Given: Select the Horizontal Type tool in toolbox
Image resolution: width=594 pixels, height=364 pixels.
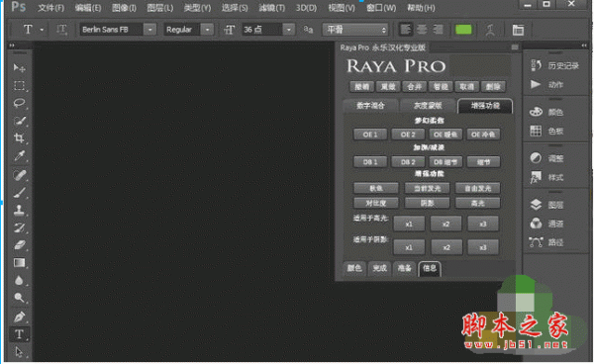Looking at the screenshot, I should [x=19, y=334].
